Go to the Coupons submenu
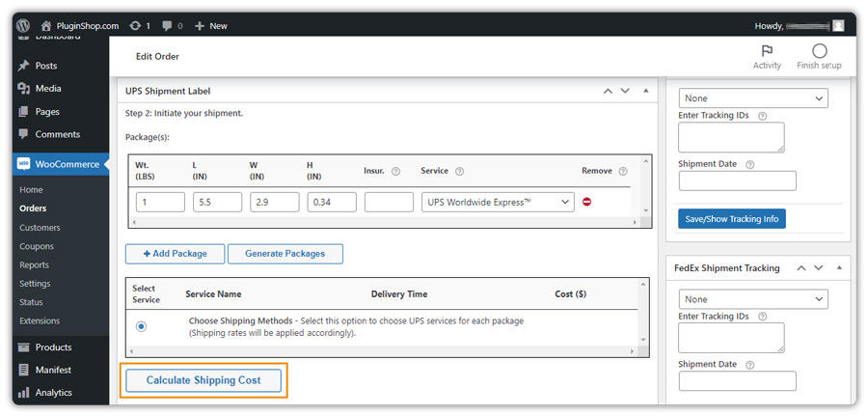This screenshot has width=868, height=416. tap(37, 246)
